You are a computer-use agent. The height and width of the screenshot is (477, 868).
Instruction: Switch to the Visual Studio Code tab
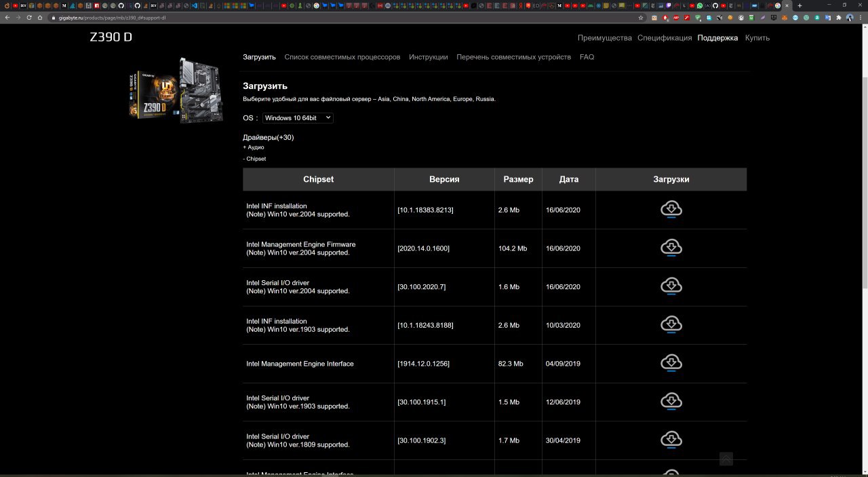(194, 5)
